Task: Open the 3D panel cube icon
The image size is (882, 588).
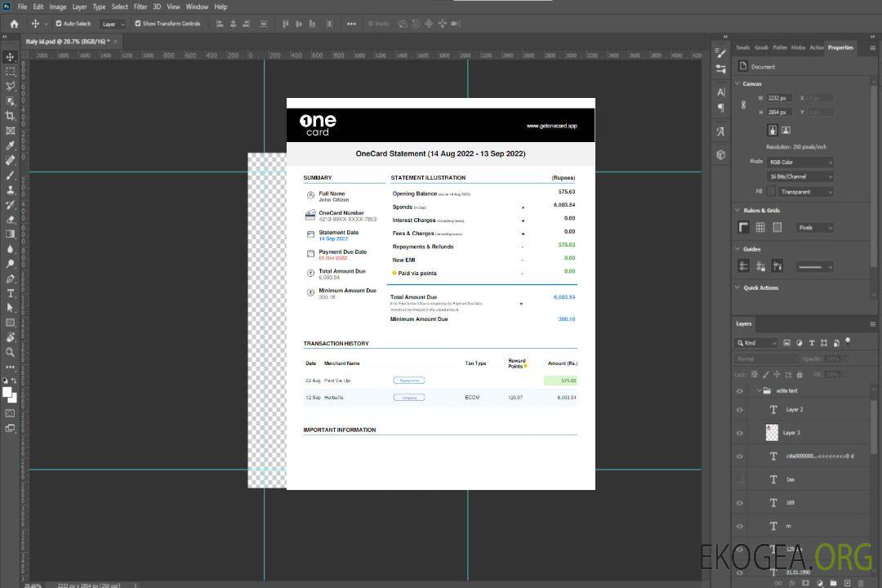Action: point(720,154)
